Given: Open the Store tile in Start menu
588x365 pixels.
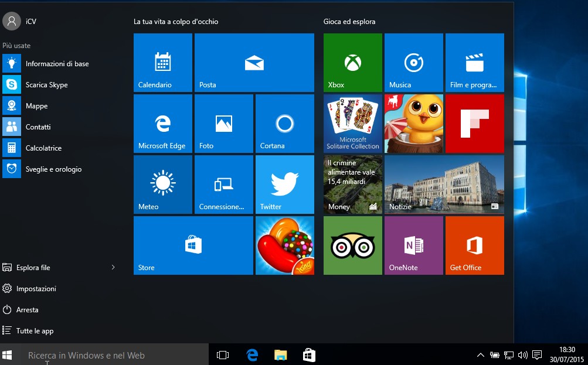Looking at the screenshot, I should tap(193, 245).
